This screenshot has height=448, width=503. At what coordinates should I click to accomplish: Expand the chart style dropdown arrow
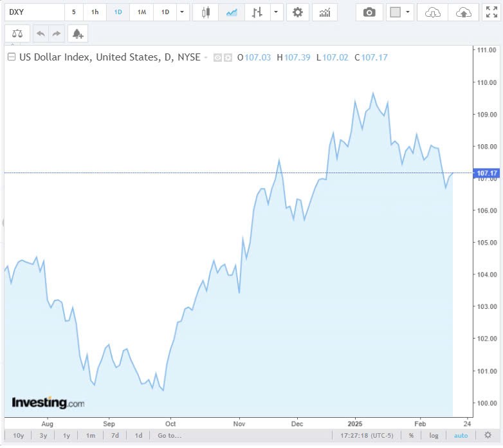click(x=276, y=12)
